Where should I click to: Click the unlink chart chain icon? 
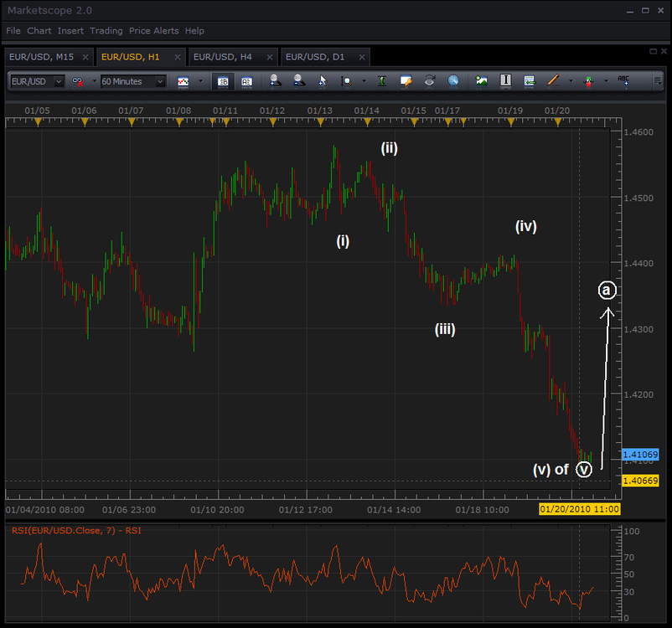click(78, 81)
